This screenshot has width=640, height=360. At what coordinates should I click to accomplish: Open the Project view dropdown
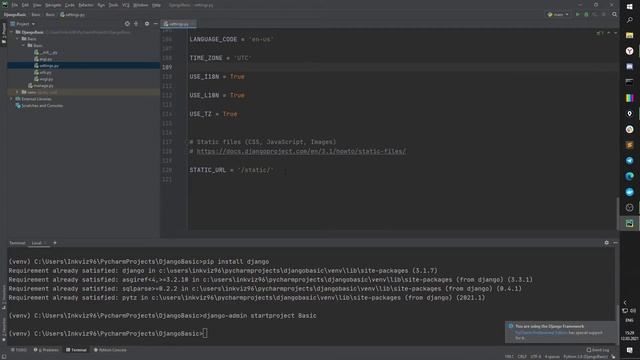[23, 24]
